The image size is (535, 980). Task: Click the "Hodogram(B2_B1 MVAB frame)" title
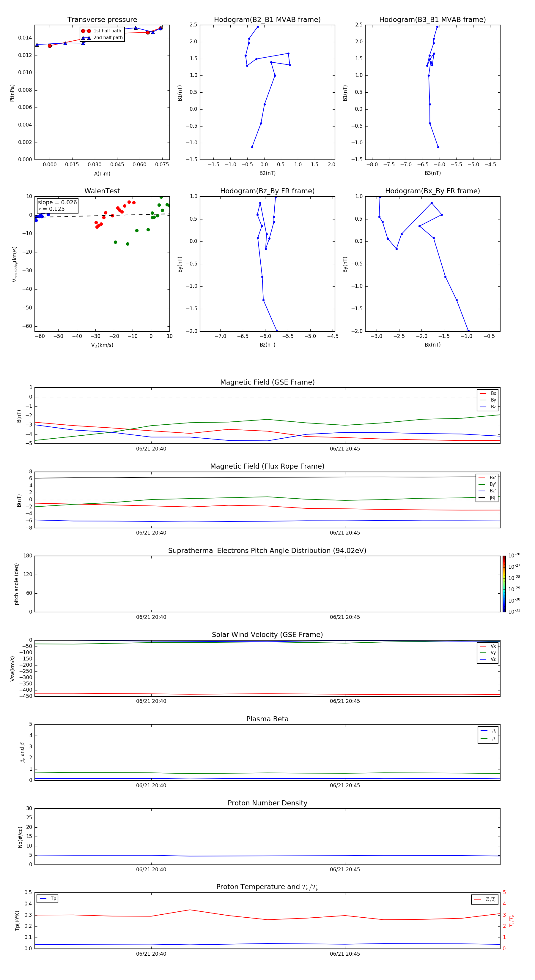pos(267,20)
